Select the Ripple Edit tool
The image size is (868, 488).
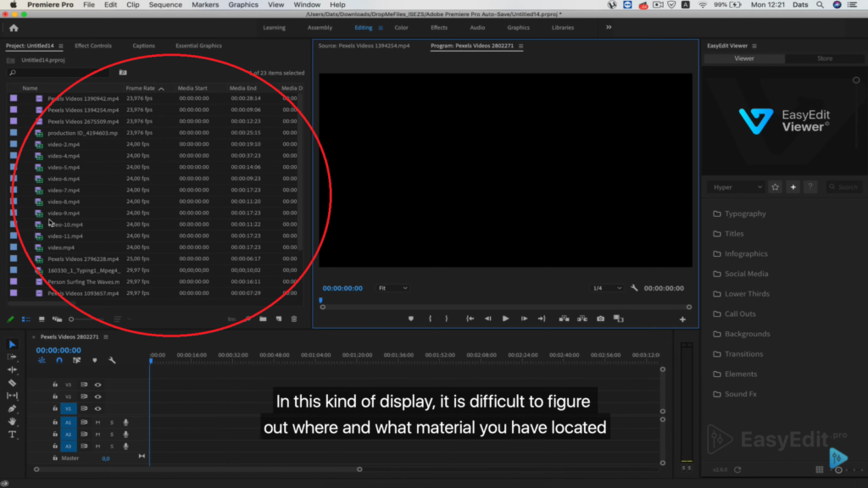(x=12, y=369)
